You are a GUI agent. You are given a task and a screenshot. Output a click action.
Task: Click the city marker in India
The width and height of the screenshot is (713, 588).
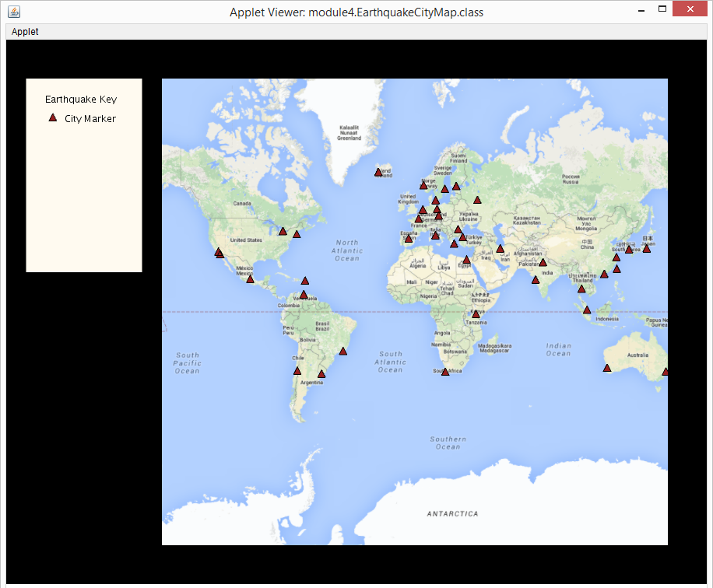coord(536,281)
